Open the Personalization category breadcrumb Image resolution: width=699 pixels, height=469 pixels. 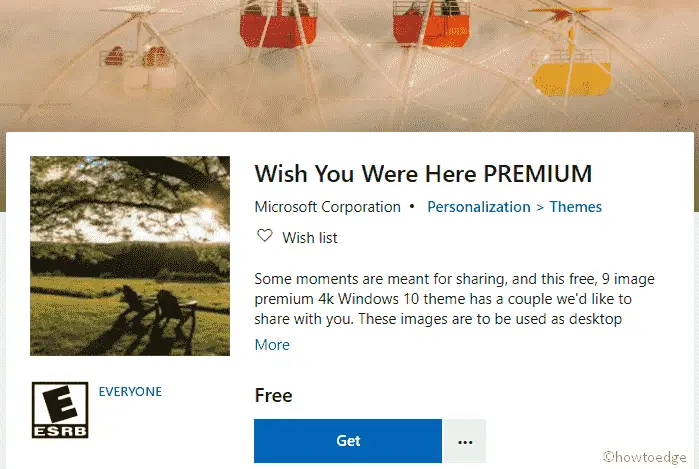click(x=478, y=207)
